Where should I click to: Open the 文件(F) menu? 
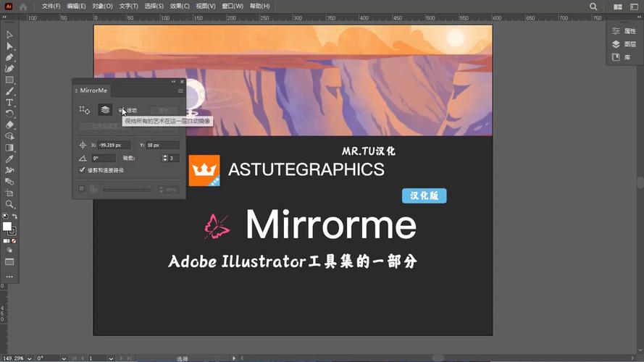(x=51, y=7)
